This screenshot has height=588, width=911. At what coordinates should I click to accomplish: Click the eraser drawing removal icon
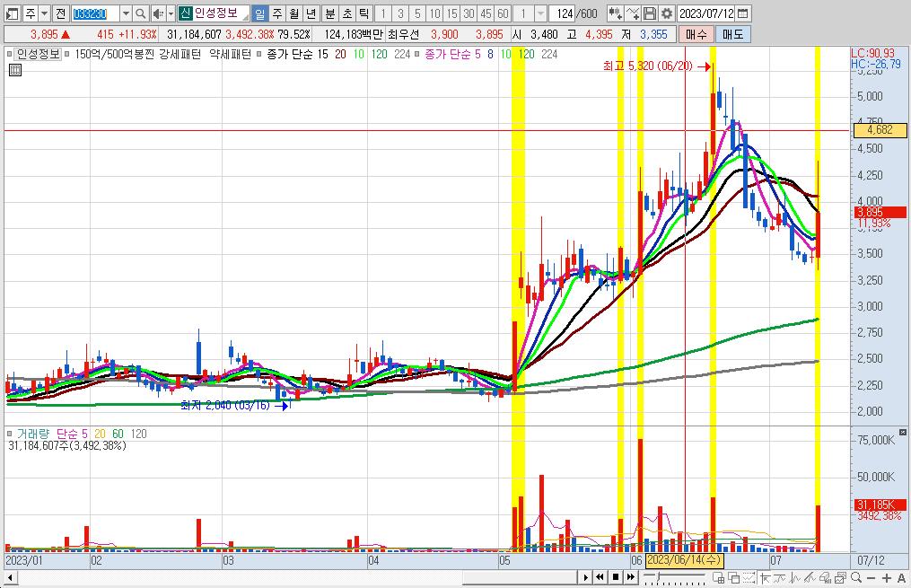pos(825,577)
